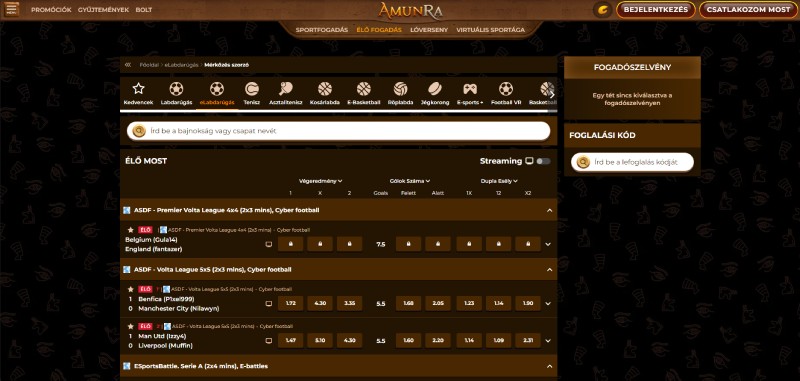Select the Tenisz sport icon
Viewport: 800px width, 381px height.
(252, 89)
